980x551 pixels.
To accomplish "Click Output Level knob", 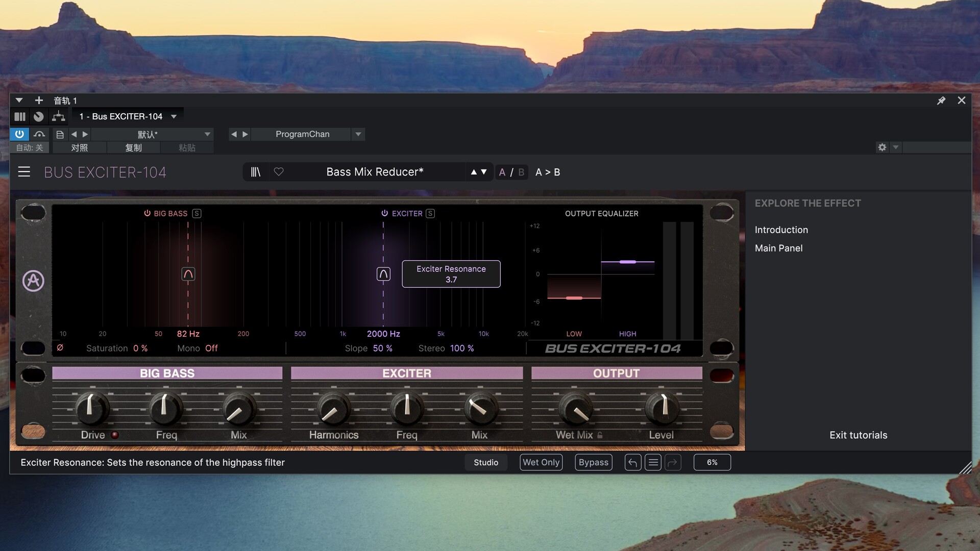I will (662, 408).
